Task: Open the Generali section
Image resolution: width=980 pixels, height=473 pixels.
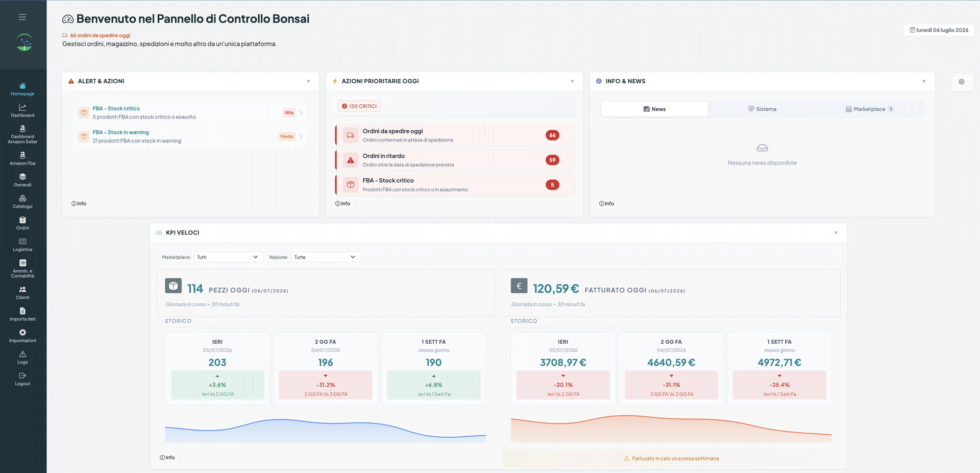Action: (x=23, y=180)
